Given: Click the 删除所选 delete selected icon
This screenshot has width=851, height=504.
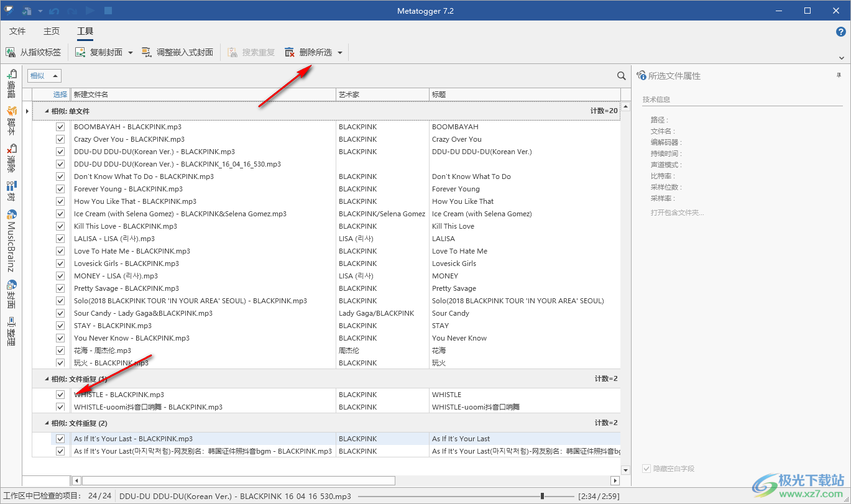Looking at the screenshot, I should click(x=290, y=52).
